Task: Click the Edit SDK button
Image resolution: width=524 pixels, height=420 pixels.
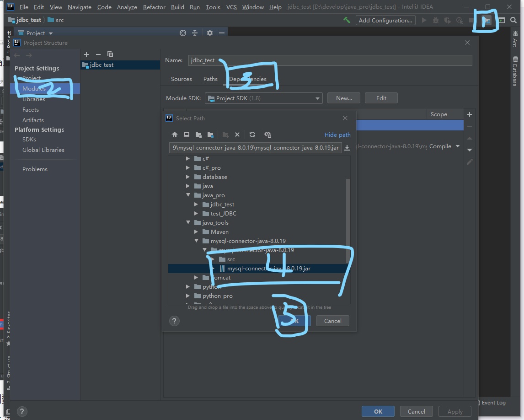Action: 381,98
